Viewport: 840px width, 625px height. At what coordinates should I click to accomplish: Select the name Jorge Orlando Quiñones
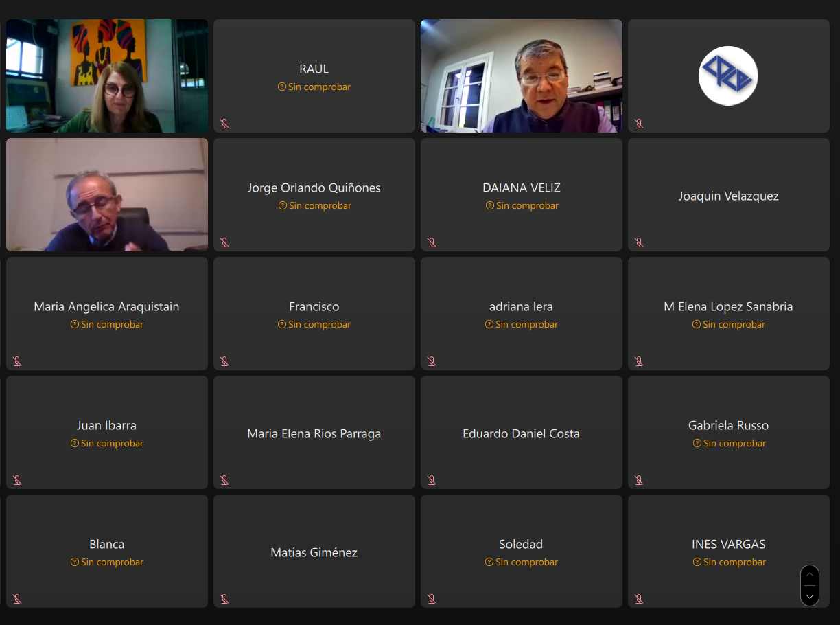pyautogui.click(x=314, y=188)
